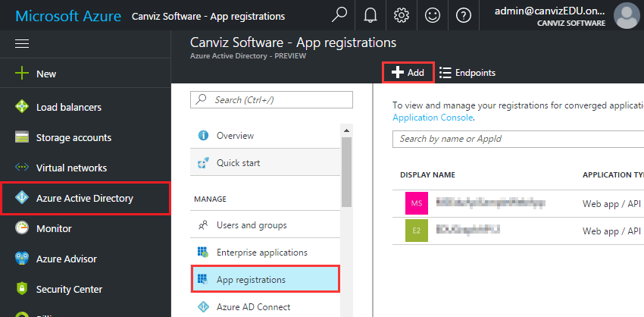The width and height of the screenshot is (644, 317).
Task: Select Azure Active Directory in sidebar
Action: coord(86,198)
